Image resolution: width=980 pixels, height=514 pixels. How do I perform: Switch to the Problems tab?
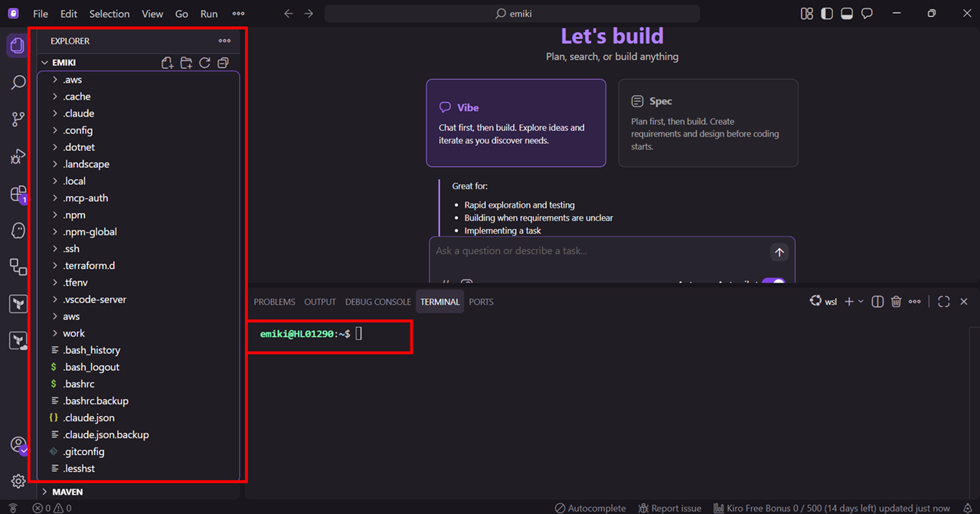coord(274,302)
